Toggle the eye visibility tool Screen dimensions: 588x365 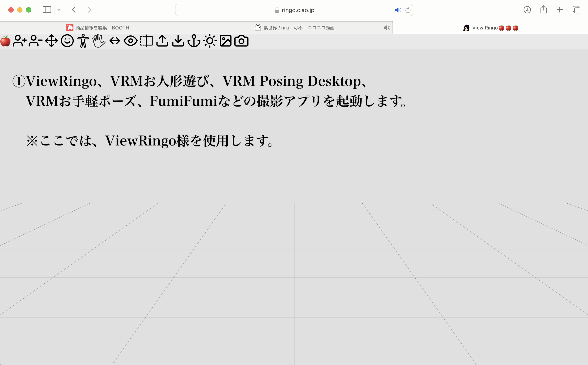(x=131, y=41)
